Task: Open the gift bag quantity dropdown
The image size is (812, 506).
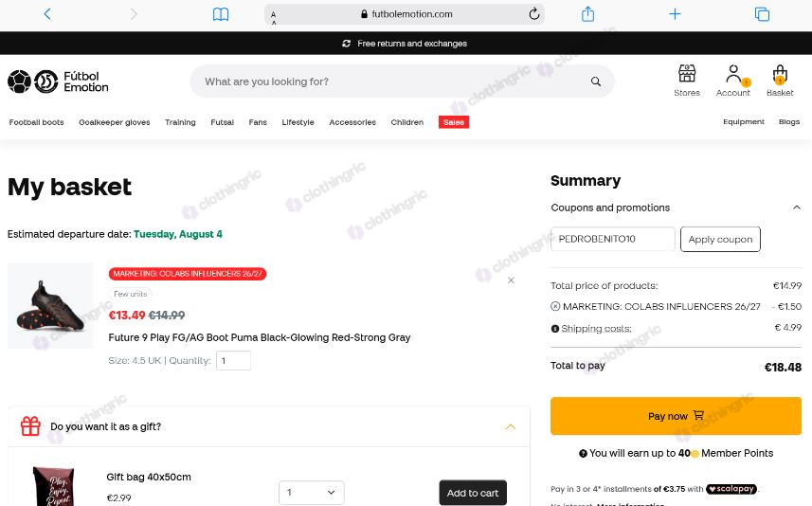Action: click(x=311, y=493)
